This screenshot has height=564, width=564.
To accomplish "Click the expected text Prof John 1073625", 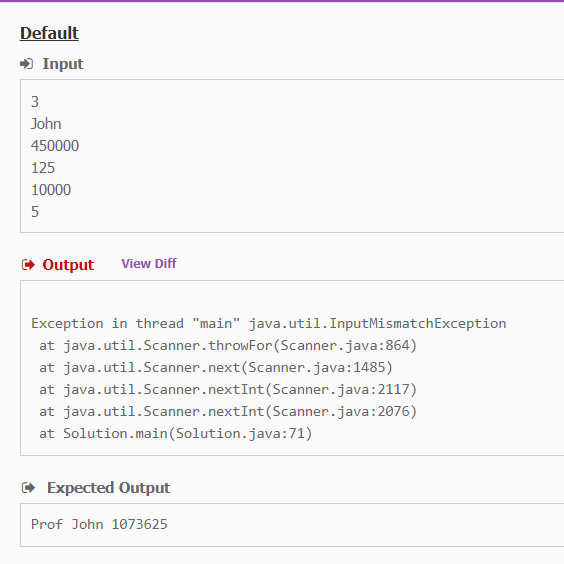I will click(99, 524).
